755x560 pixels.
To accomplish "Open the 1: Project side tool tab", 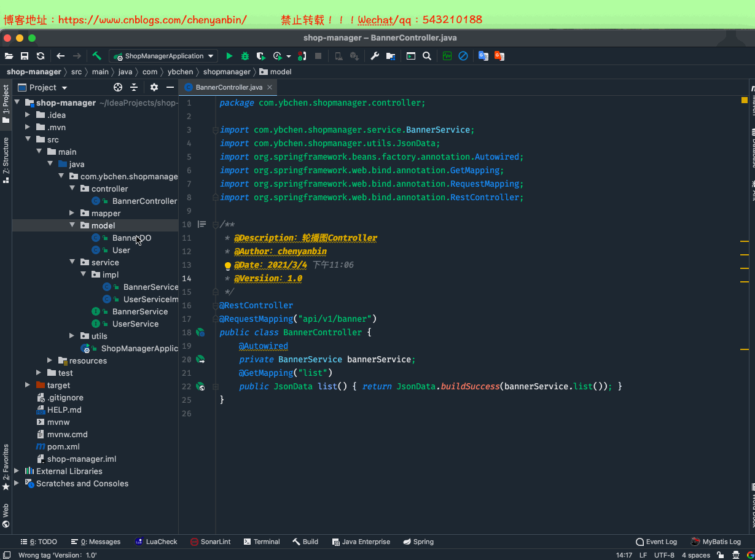I will pyautogui.click(x=6, y=104).
